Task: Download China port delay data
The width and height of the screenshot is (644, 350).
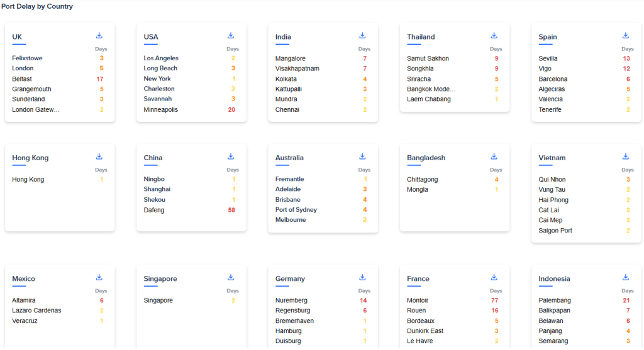Action: pyautogui.click(x=231, y=156)
